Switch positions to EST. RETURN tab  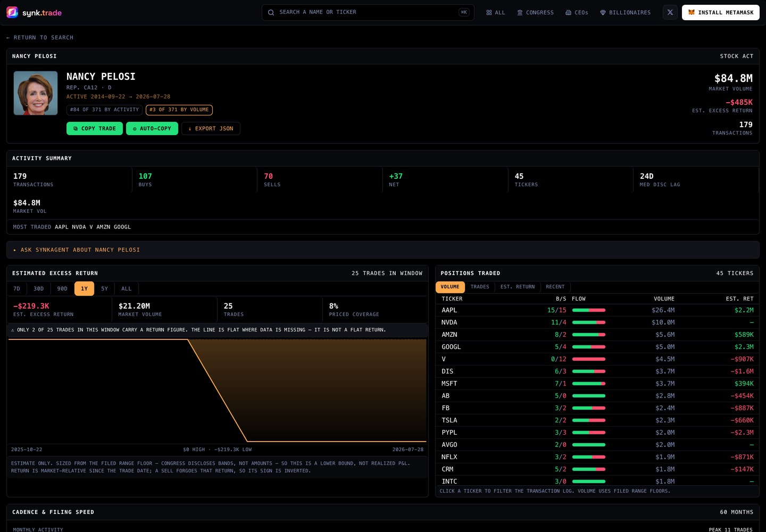click(x=518, y=287)
